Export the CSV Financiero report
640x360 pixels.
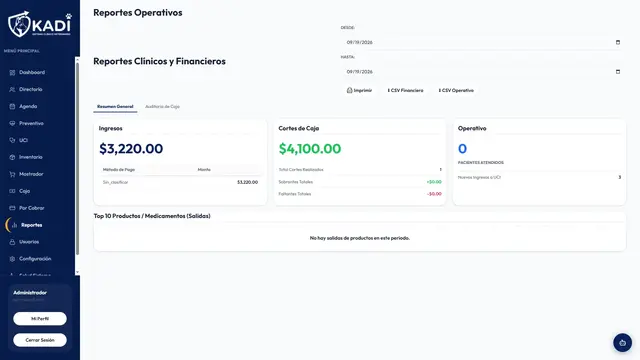[x=405, y=90]
